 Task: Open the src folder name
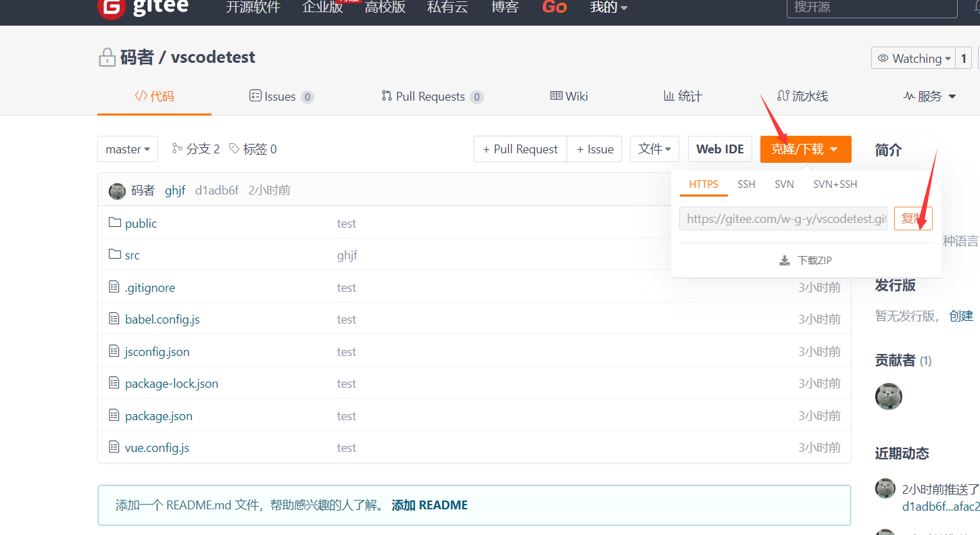pos(132,255)
